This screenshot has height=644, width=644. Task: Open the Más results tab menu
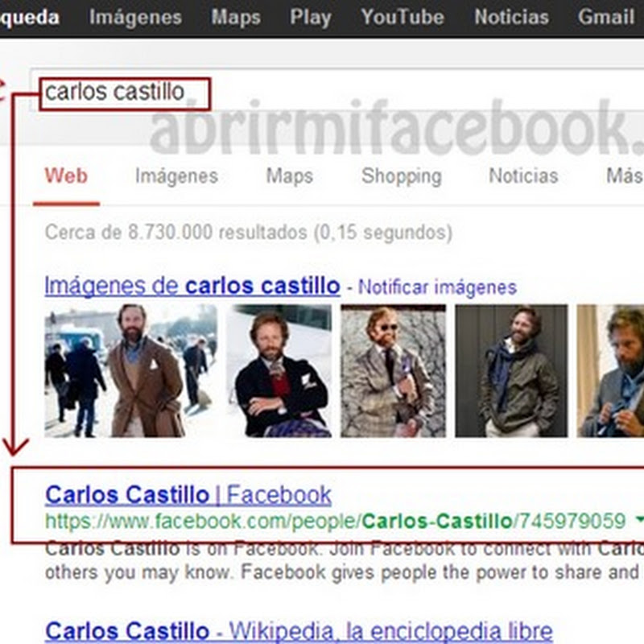pyautogui.click(x=625, y=176)
